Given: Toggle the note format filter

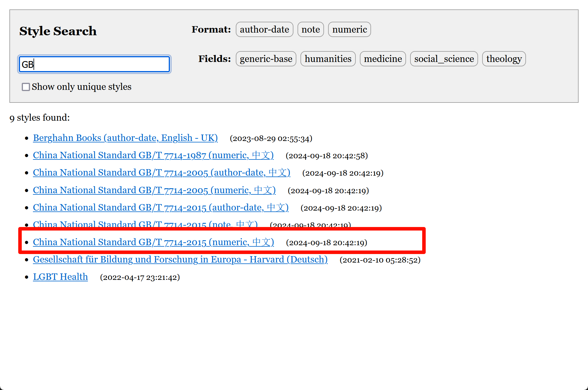Looking at the screenshot, I should coord(310,30).
